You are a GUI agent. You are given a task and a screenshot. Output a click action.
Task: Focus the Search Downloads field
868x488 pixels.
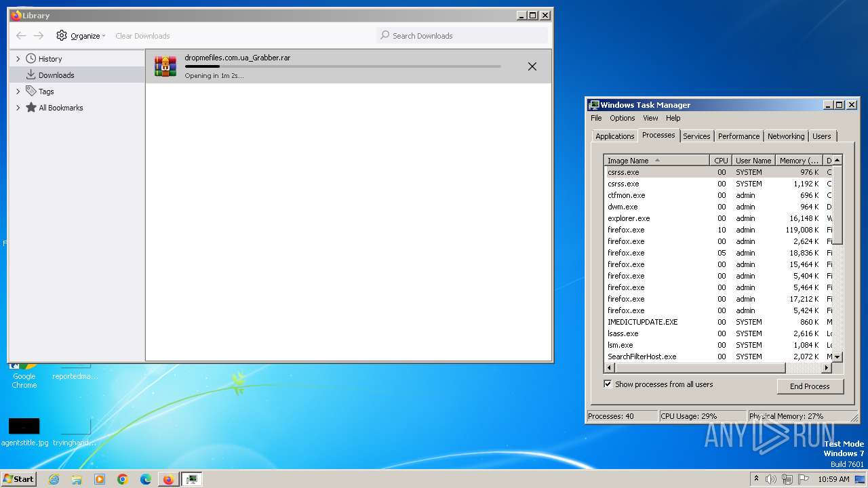tap(462, 36)
